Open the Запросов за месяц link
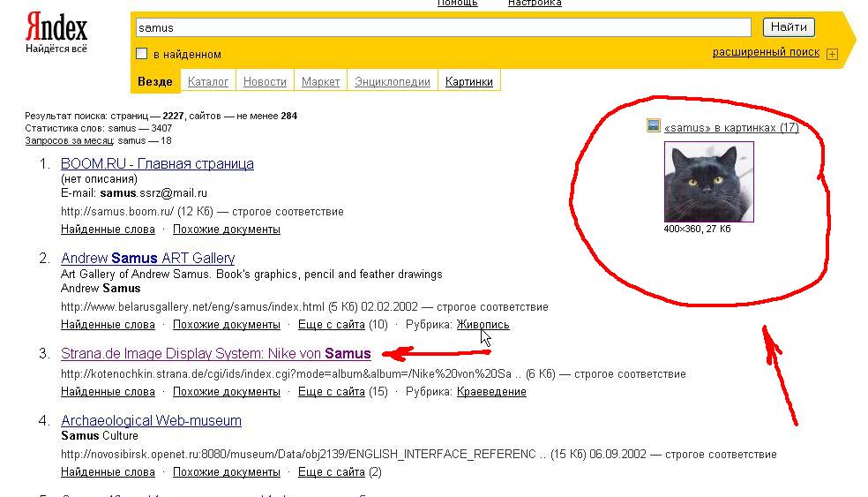The width and height of the screenshot is (868, 497). coord(69,140)
